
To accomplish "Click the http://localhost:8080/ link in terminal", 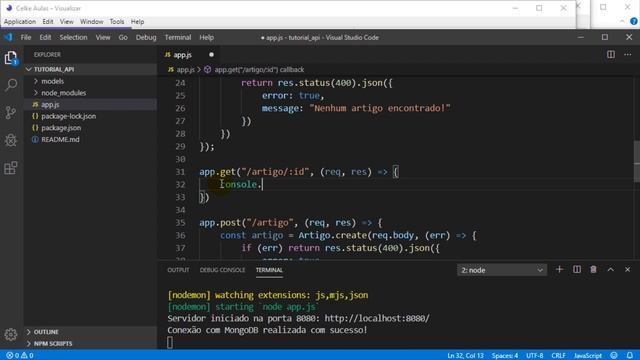I will click(377, 318).
